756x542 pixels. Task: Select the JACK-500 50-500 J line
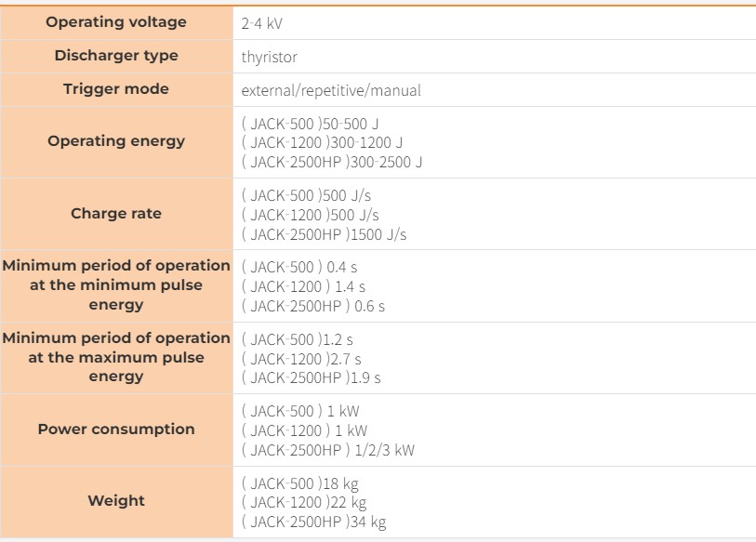click(x=310, y=124)
